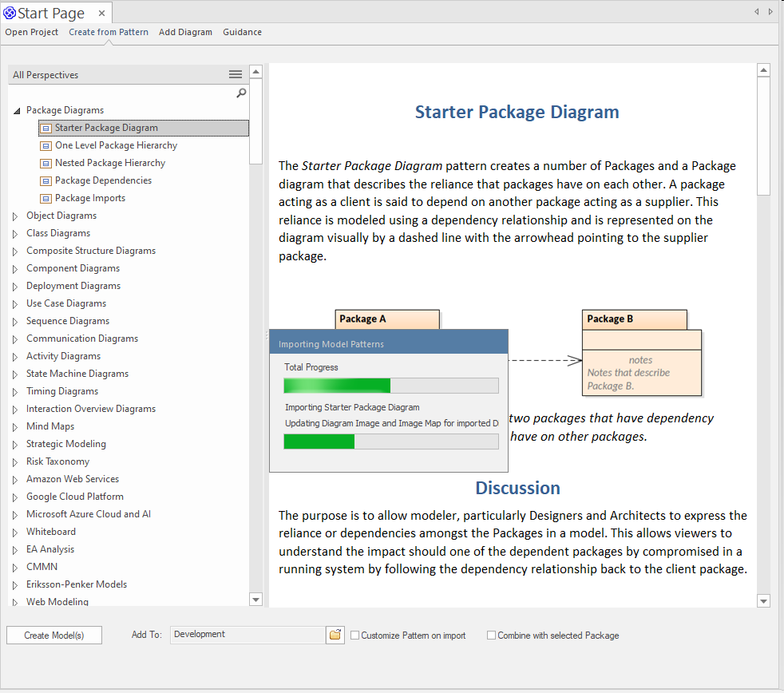Image resolution: width=784 pixels, height=693 pixels.
Task: Click the Total Progress bar
Action: click(x=391, y=386)
